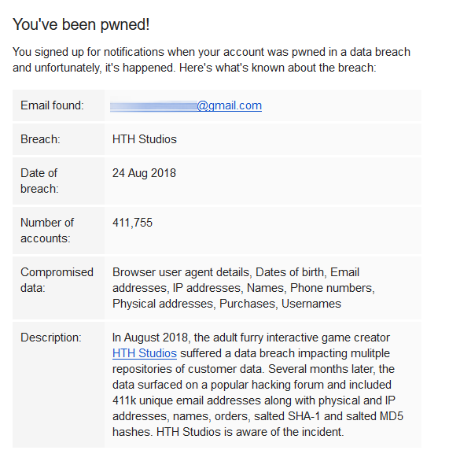The height and width of the screenshot is (476, 449).
Task: Click the 411,755 accounts figure
Action: (132, 223)
